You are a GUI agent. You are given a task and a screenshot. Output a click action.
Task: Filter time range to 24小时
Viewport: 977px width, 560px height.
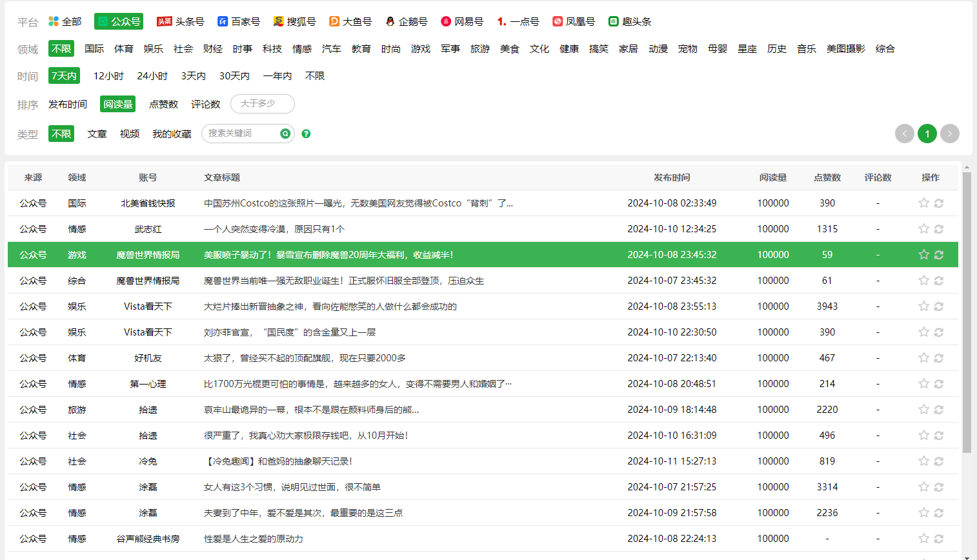[x=152, y=75]
